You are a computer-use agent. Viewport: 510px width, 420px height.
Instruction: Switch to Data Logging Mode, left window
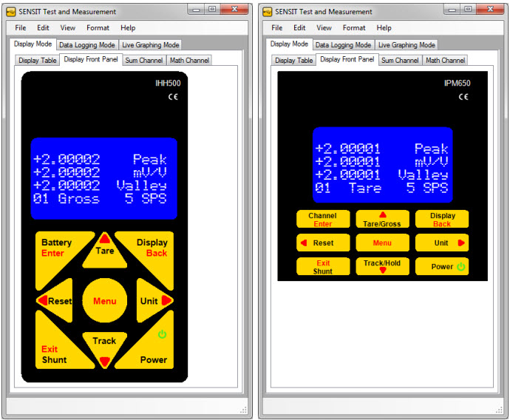(86, 45)
